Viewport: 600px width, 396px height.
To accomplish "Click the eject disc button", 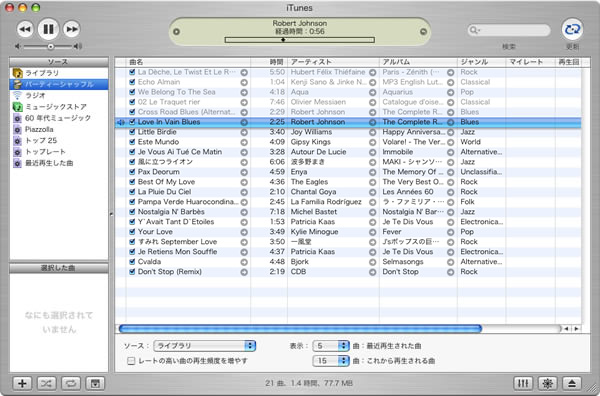I will (572, 383).
